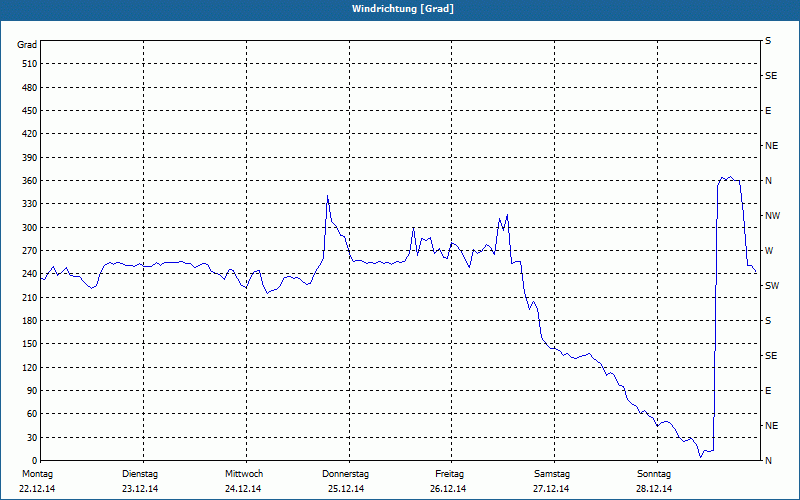Click the 330 degree axis label

pyautogui.click(x=29, y=204)
